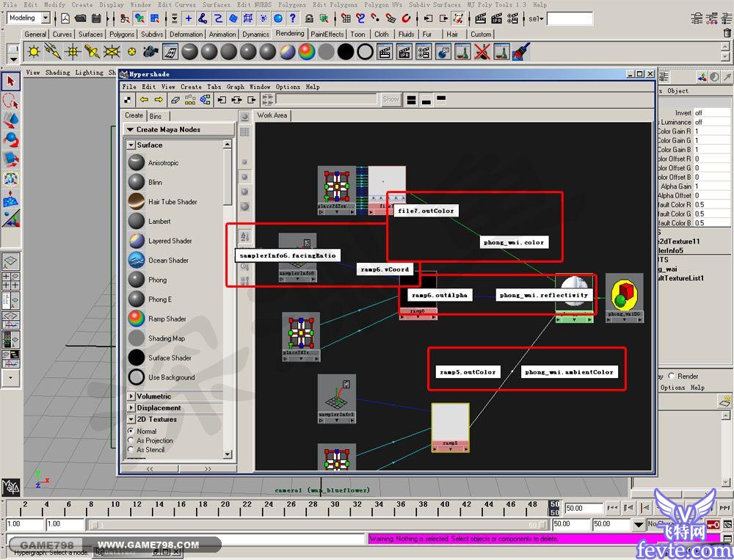
Task: Select the As Stencil radio option
Action: point(131,450)
